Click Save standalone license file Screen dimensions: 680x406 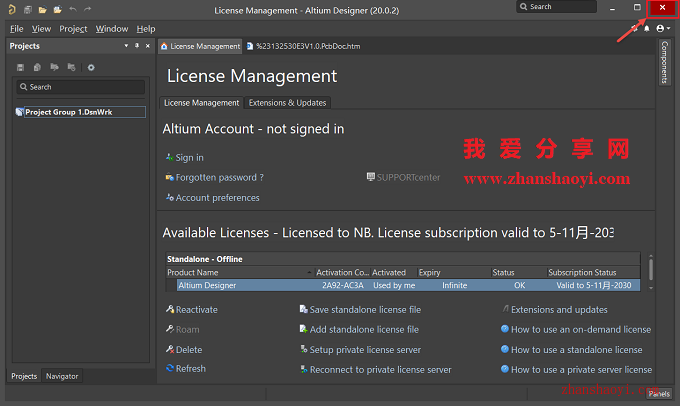360,309
